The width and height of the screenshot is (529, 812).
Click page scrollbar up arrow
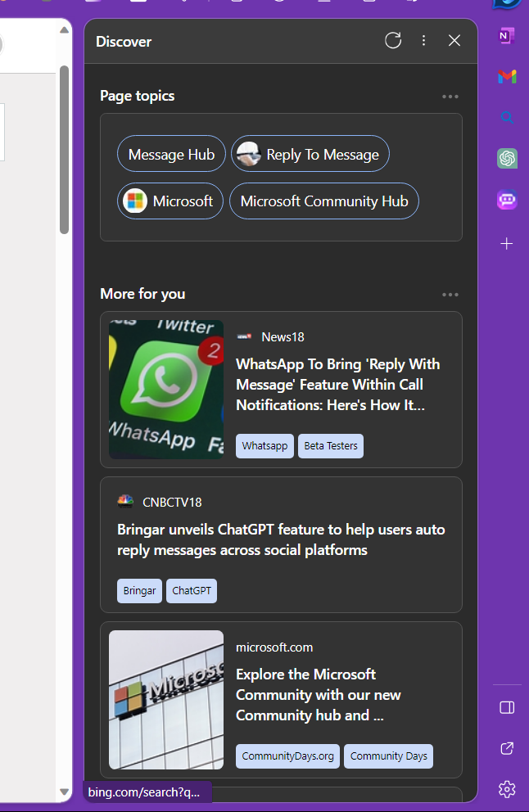[x=64, y=29]
